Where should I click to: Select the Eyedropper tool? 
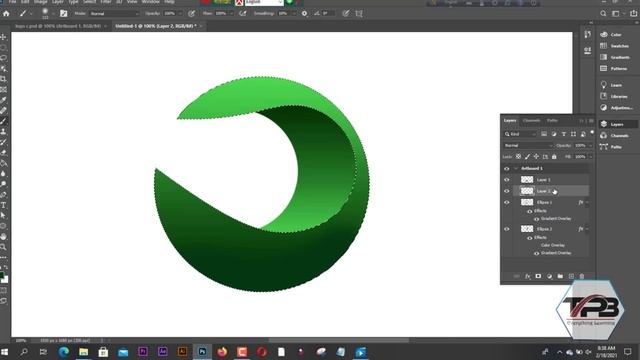point(3,100)
